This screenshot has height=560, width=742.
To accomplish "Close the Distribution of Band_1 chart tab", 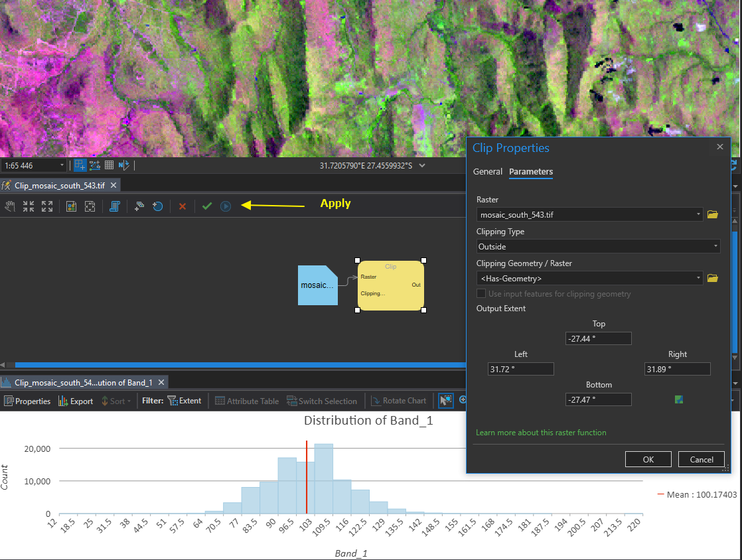I will point(161,382).
